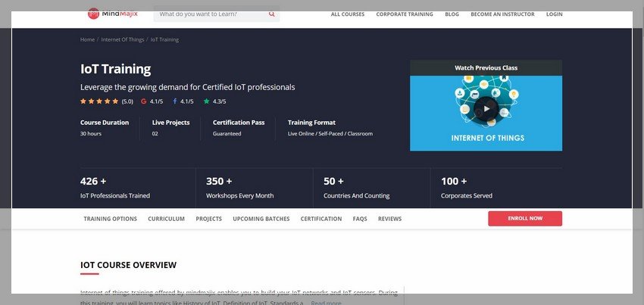Switch to PROJECTS tab
644x305 pixels.
[x=208, y=219]
